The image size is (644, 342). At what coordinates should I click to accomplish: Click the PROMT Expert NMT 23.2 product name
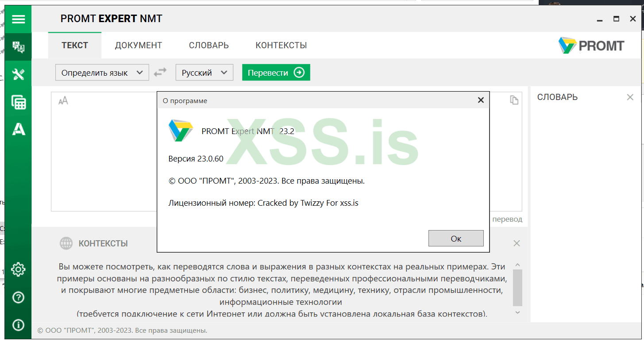[248, 131]
